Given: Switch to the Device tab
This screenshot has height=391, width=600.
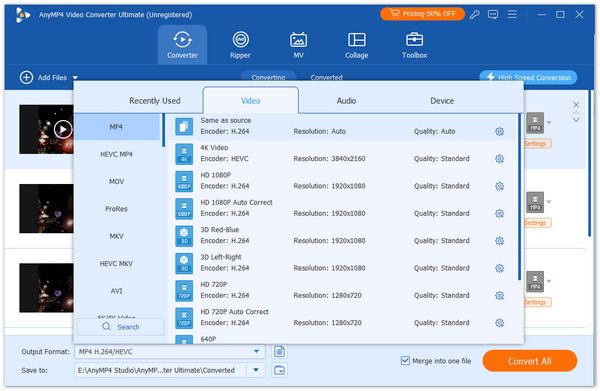Looking at the screenshot, I should [442, 101].
